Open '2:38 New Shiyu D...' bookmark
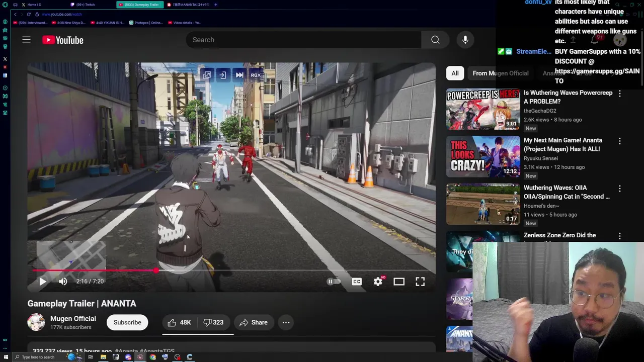The height and width of the screenshot is (362, 644). tap(69, 23)
